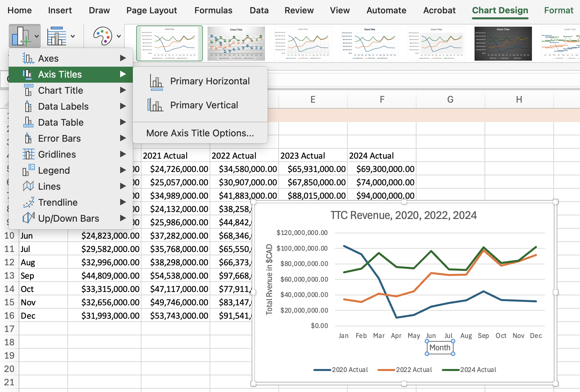Viewport: 580px width, 392px height.
Task: Click the Add Chart Element icon
Action: (x=21, y=36)
